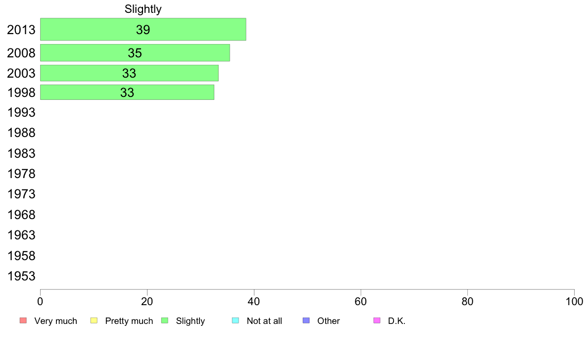Select the 2003 bar showing 33

coord(129,73)
